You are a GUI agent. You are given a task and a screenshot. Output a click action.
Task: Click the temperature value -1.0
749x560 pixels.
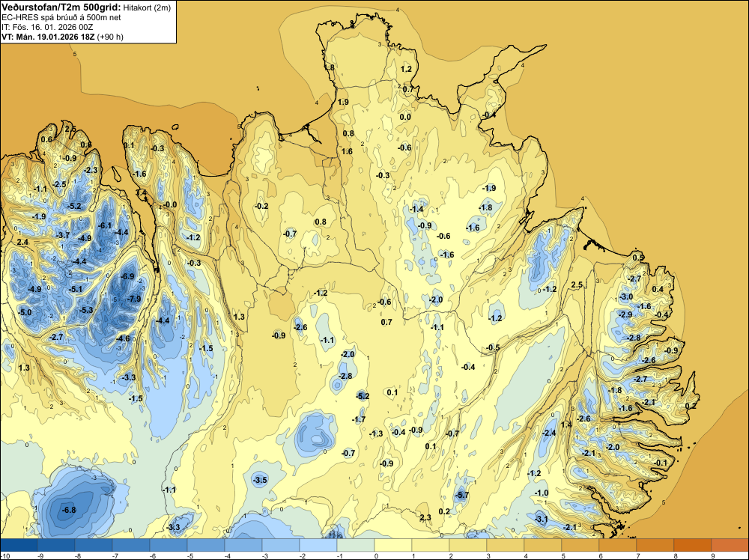point(542,493)
